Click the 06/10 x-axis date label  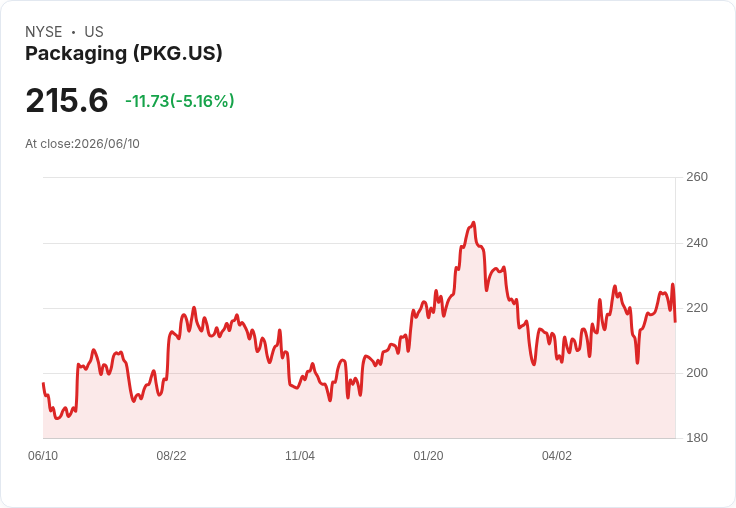43,456
